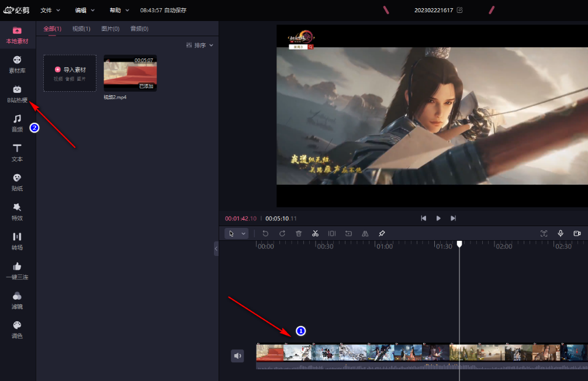Open the 一键三连 panel
This screenshot has width=588, height=381.
[18, 271]
